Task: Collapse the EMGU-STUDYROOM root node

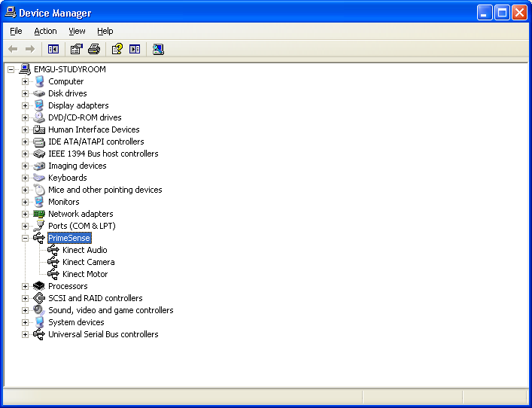Action: pos(11,69)
